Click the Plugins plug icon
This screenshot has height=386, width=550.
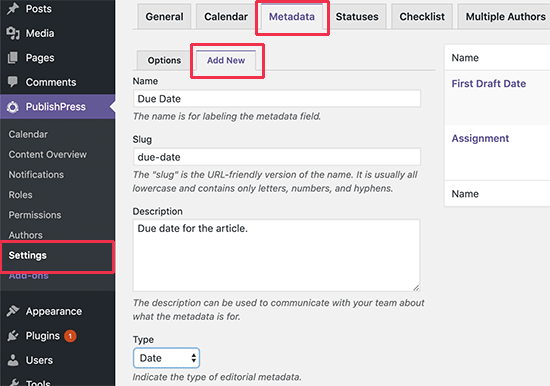click(13, 335)
